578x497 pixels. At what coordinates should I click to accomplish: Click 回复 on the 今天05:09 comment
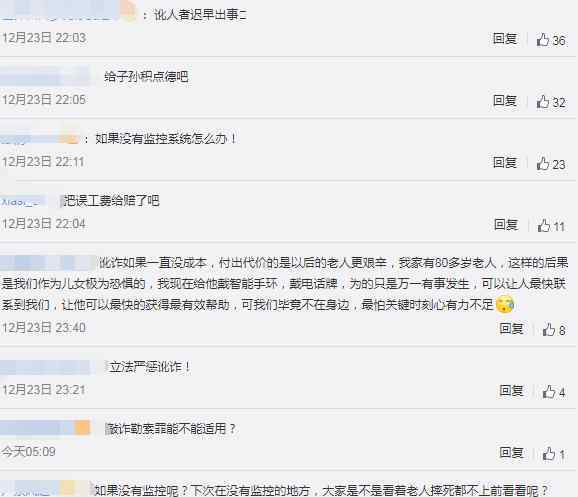pyautogui.click(x=511, y=452)
